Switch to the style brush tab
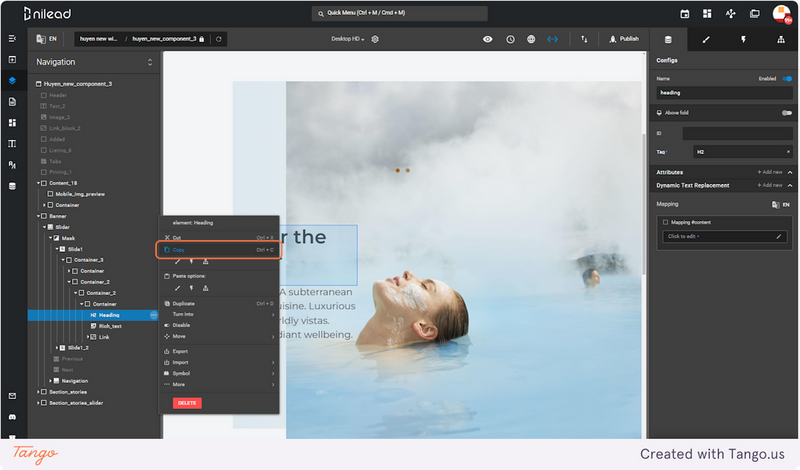Viewport: 800px width, 470px height. [x=706, y=40]
